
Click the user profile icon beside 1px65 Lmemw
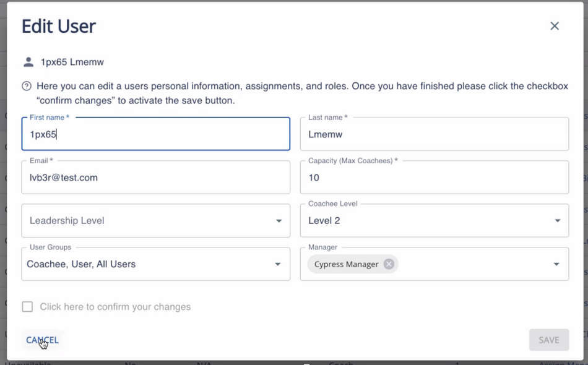(28, 62)
